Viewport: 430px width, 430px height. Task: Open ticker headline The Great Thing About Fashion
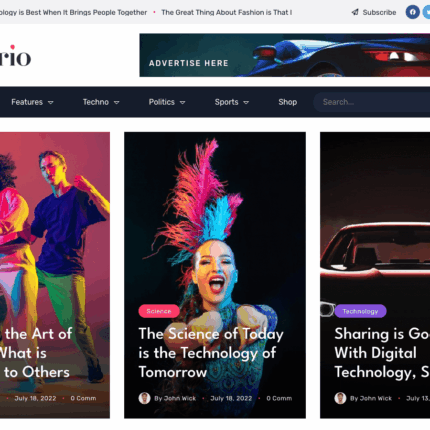pos(227,12)
